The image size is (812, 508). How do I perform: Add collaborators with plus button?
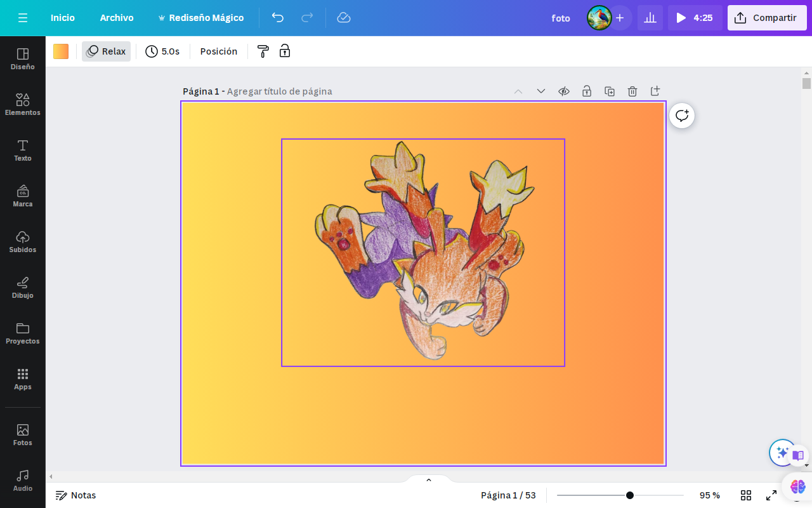[620, 18]
